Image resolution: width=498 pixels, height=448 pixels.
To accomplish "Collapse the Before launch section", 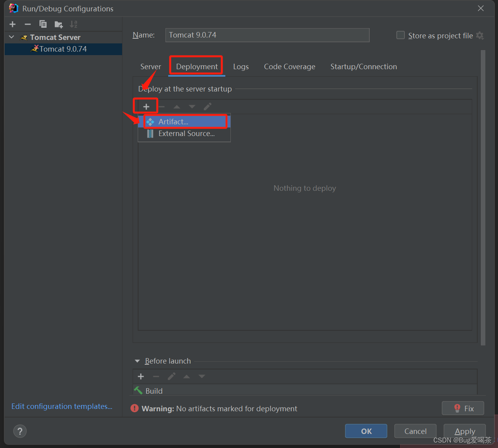I will click(137, 361).
